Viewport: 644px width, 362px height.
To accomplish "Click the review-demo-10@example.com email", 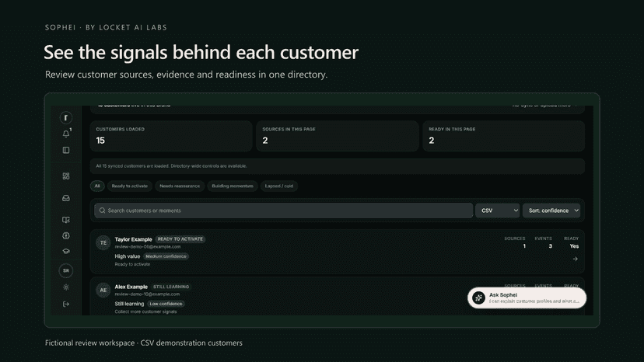I will click(x=147, y=294).
